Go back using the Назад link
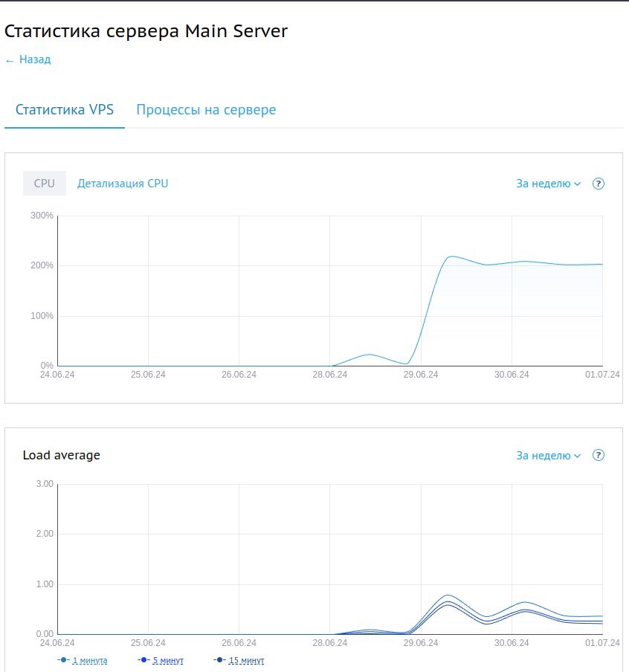The image size is (629, 672). (28, 59)
